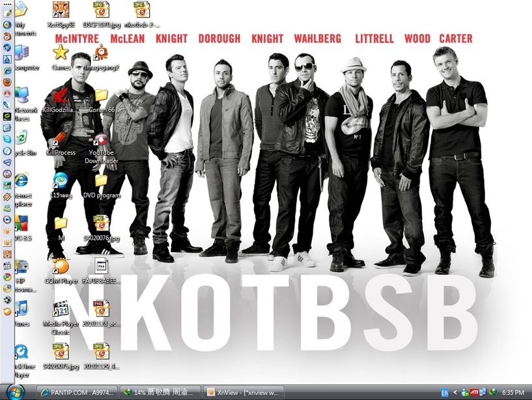Click the messenger buddy tray icon
Viewport: 532px width, 400px height.
pos(465,393)
